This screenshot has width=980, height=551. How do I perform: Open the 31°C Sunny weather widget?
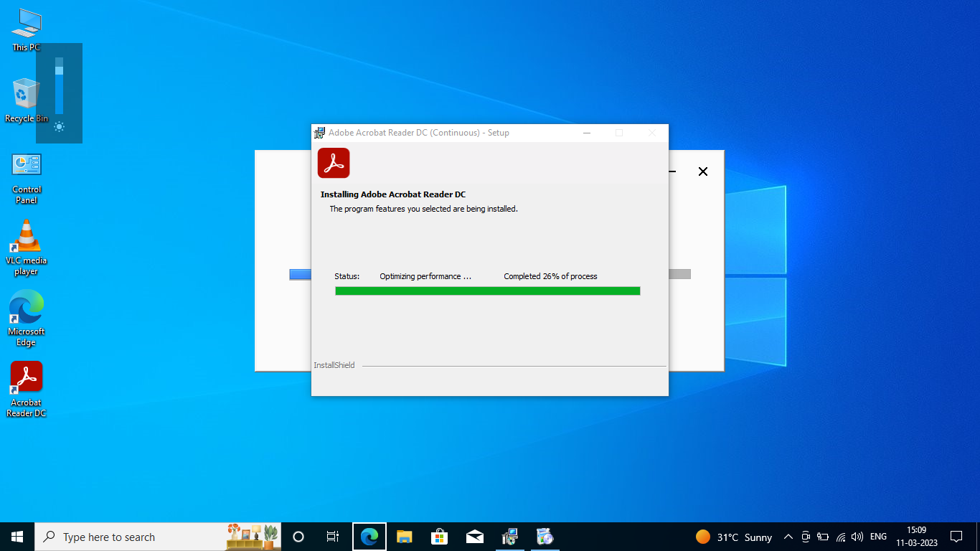click(733, 537)
